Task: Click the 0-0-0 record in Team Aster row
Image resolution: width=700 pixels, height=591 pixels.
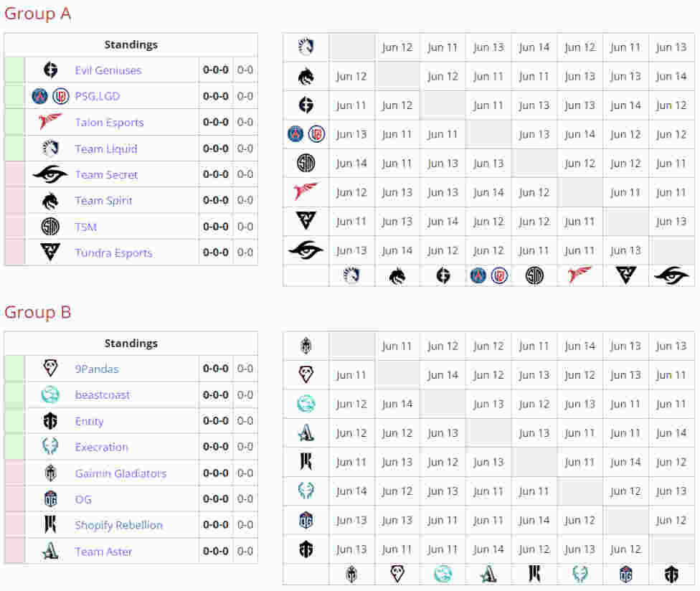Action: tap(216, 552)
